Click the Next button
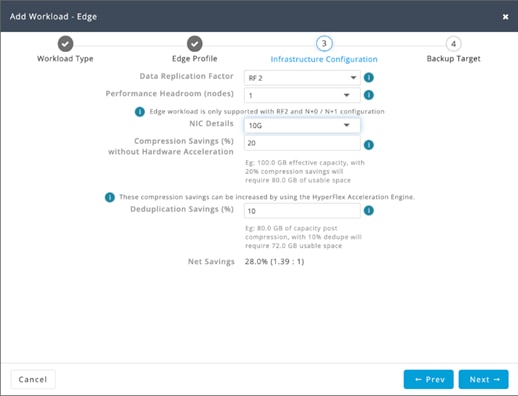This screenshot has height=396, width=518. [484, 379]
